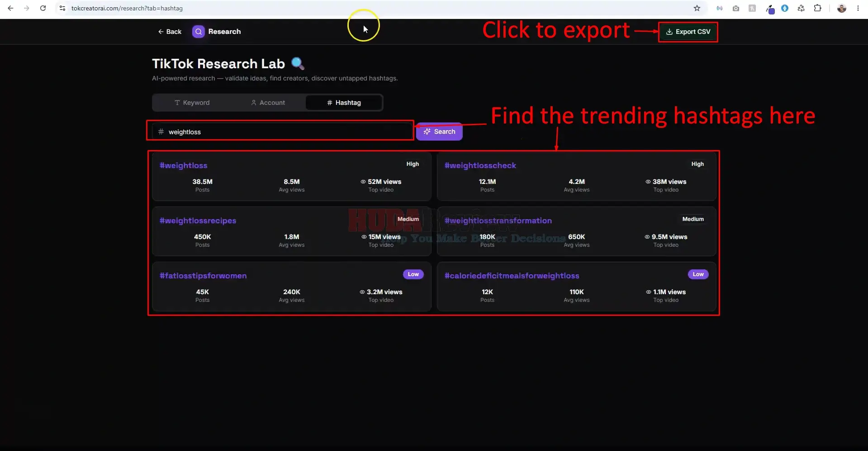Click the blue circular extension icon

(785, 8)
